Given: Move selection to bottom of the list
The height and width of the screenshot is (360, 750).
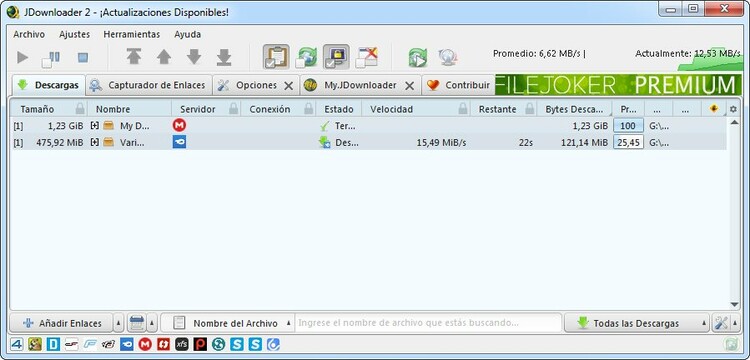Looking at the screenshot, I should 224,57.
